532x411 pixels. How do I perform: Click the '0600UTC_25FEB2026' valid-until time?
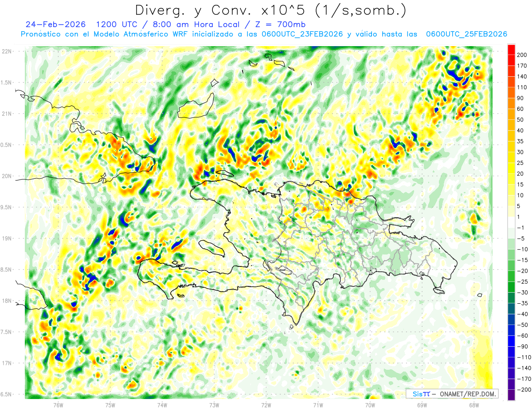coord(466,34)
